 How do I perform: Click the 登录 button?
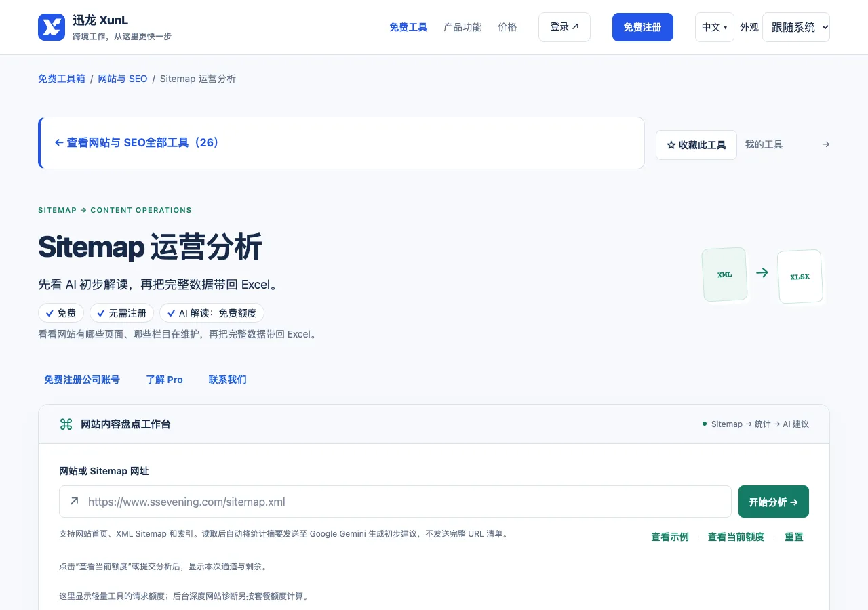(x=564, y=27)
